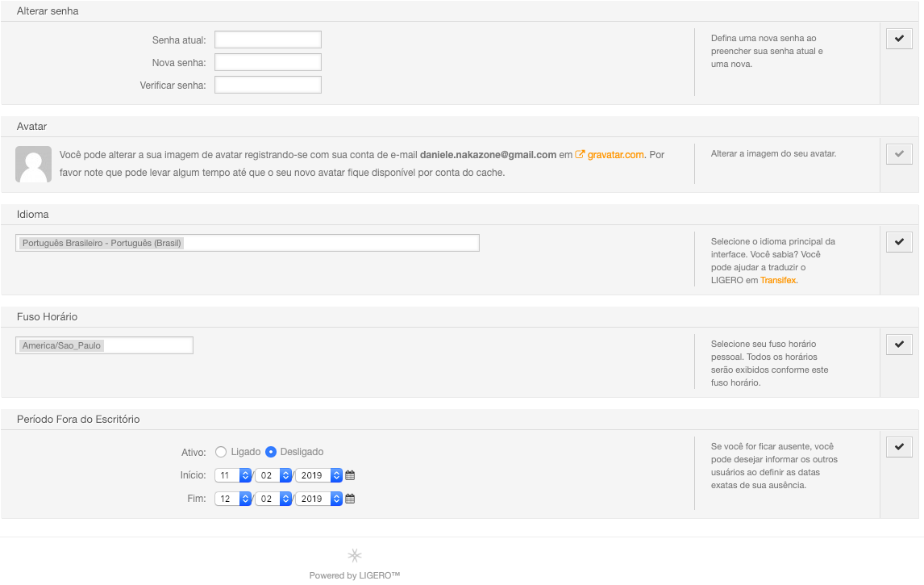Screen dimensions: 924x585
Task: Open the calendar picker for Início date
Action: pos(350,475)
